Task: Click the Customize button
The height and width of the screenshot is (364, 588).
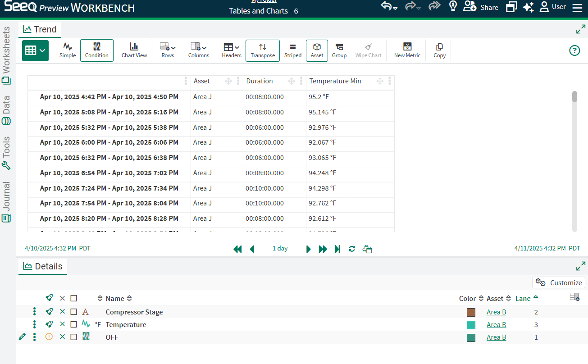Action: pos(559,282)
